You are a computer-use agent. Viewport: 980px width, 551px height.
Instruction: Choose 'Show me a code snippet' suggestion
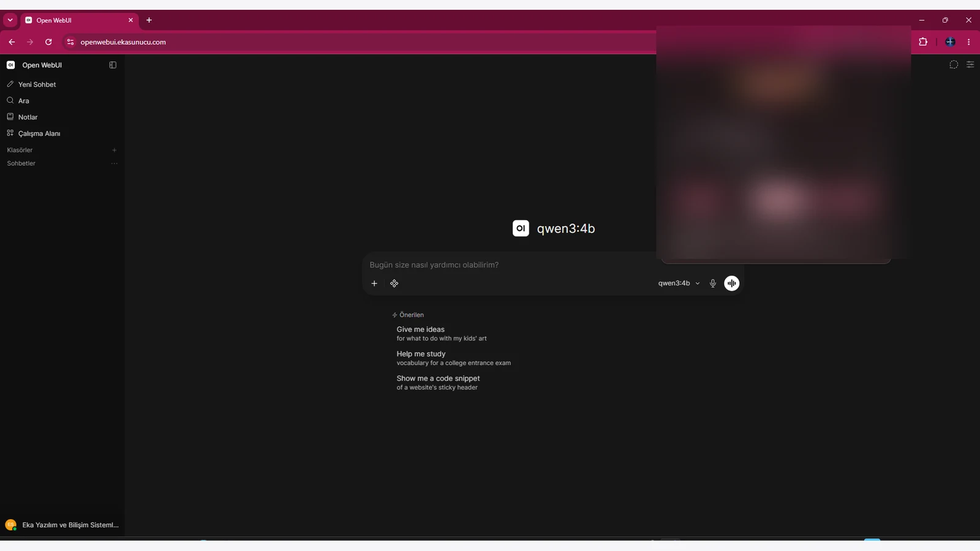point(438,383)
